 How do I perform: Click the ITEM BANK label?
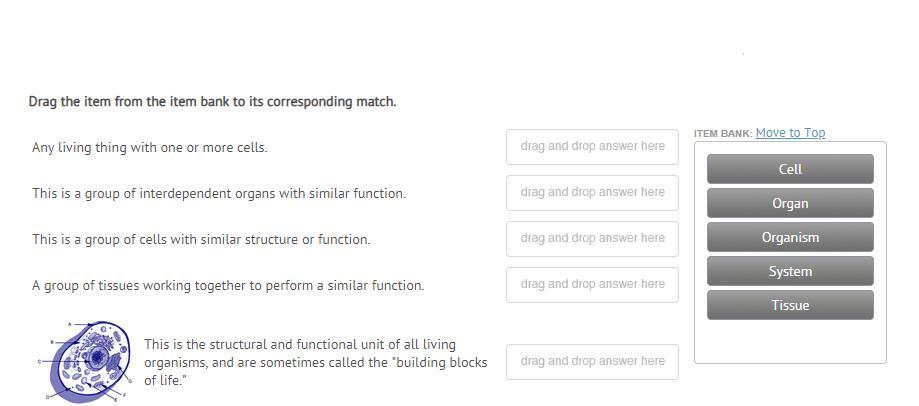(x=722, y=134)
